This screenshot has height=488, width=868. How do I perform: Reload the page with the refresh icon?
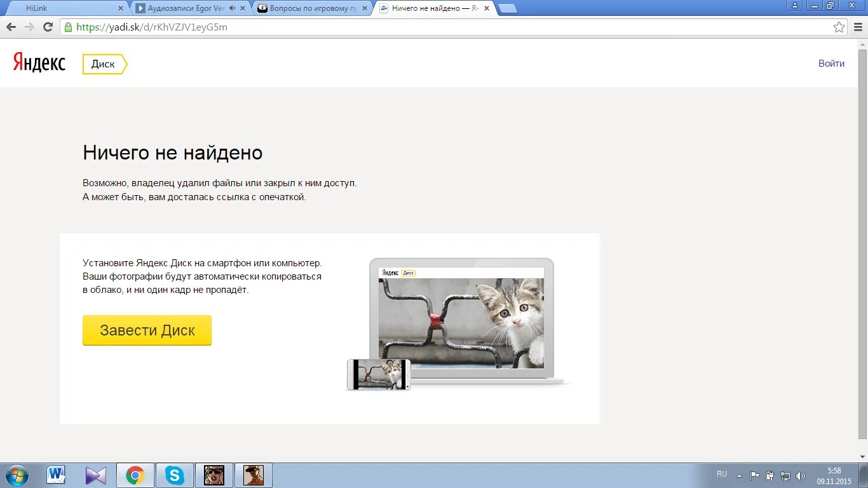(x=48, y=27)
